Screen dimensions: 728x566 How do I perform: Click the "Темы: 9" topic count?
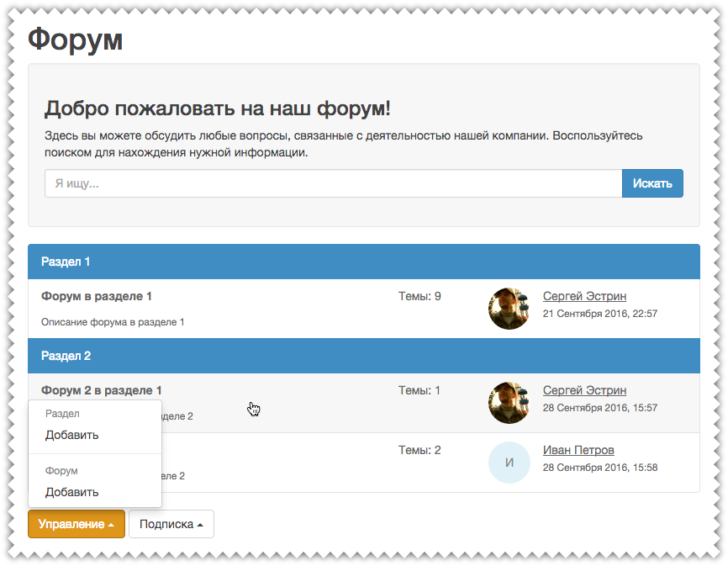coord(419,296)
